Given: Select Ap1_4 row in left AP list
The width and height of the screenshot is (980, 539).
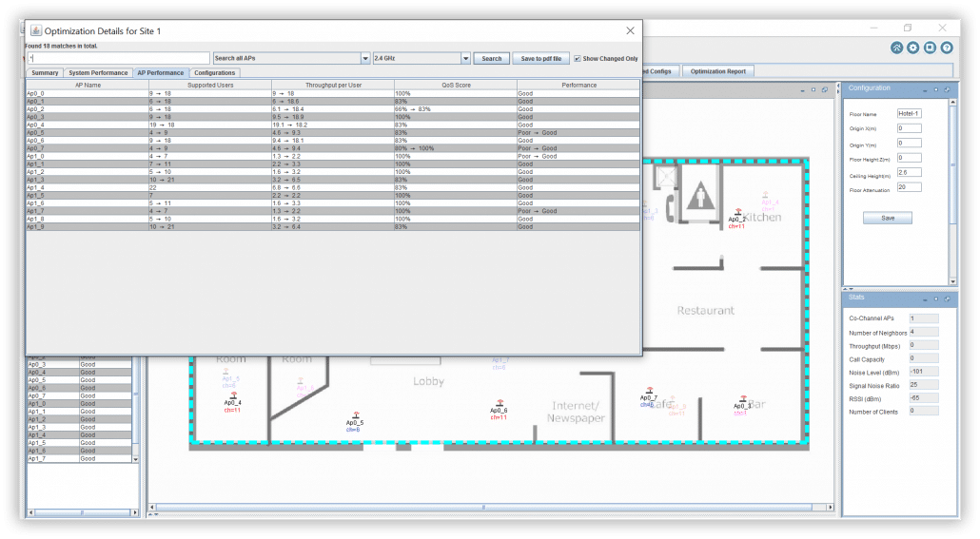Looking at the screenshot, I should 79,434.
